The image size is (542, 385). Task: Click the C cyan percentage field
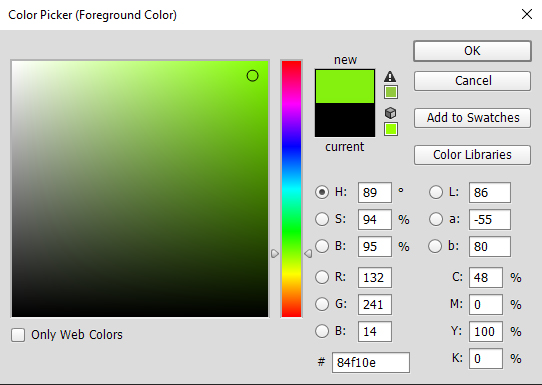pos(486,277)
